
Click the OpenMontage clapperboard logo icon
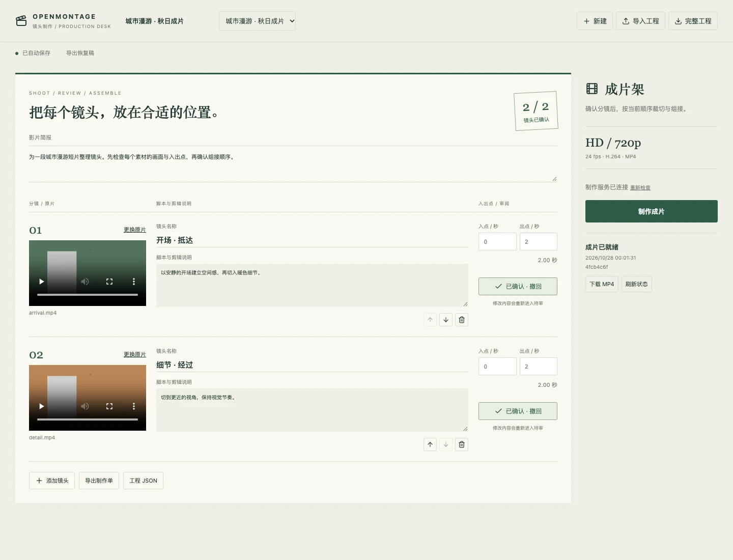click(x=21, y=21)
